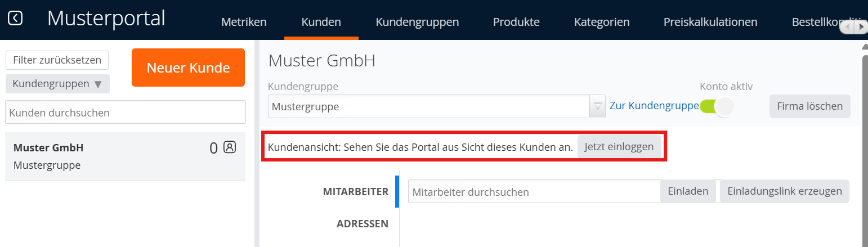Click the back arrow icon beside Musterportal

pyautogui.click(x=15, y=19)
